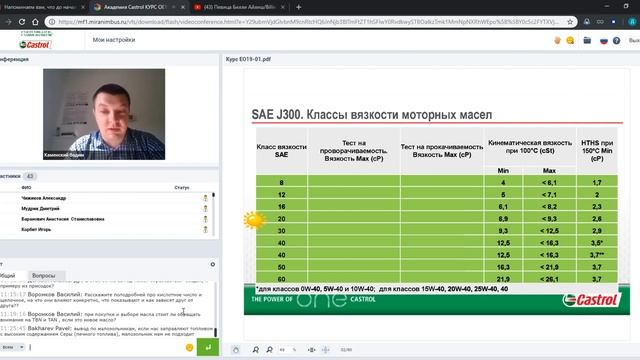The image size is (640, 360).
Task: Click the presenter webcam video
Action: coord(104,114)
